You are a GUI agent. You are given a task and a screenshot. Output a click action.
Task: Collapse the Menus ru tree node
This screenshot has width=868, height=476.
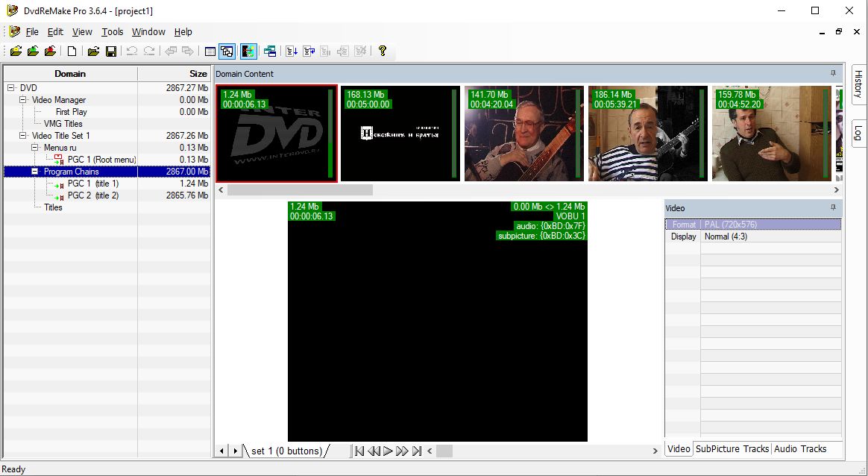point(35,148)
